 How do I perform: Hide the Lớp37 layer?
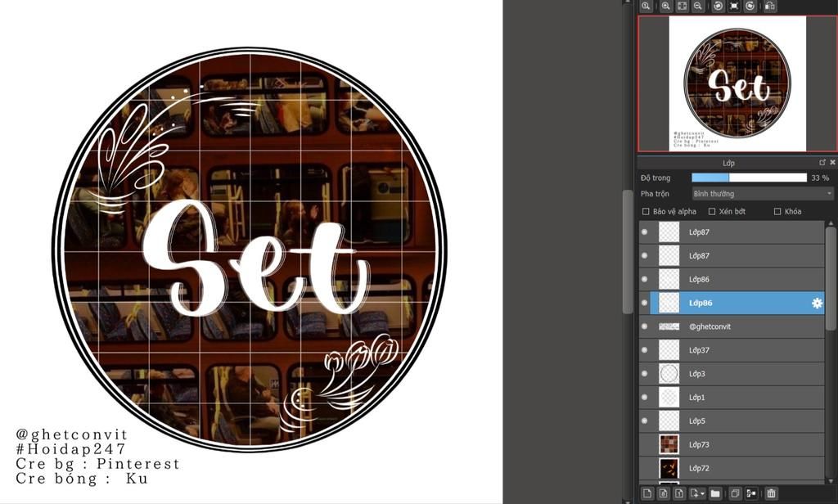[x=645, y=350]
